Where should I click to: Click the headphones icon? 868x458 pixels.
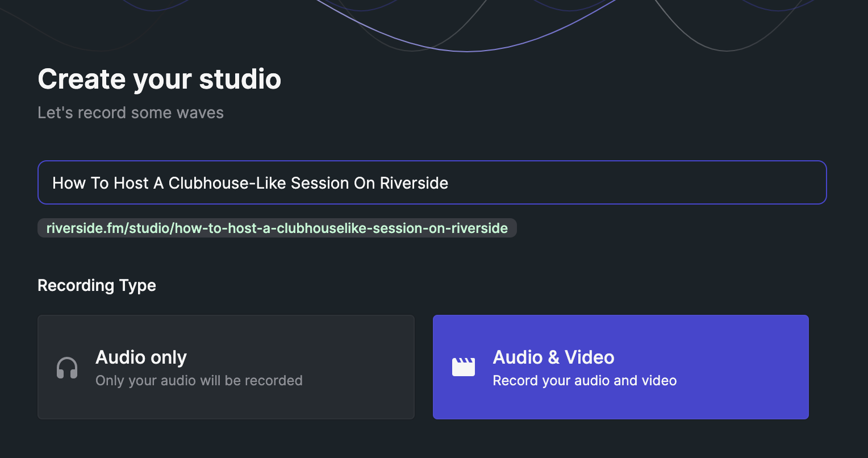tap(67, 368)
